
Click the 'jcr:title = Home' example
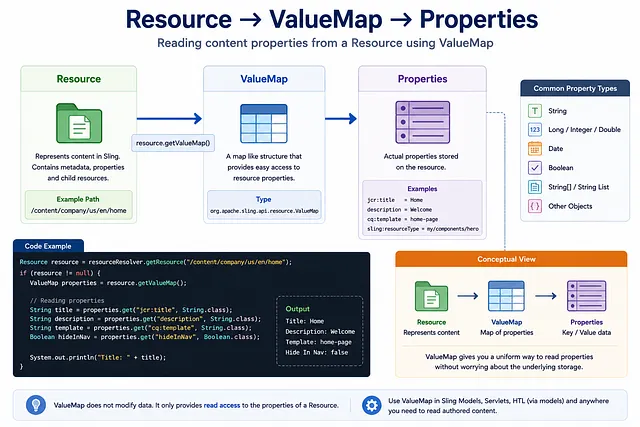[x=395, y=200]
